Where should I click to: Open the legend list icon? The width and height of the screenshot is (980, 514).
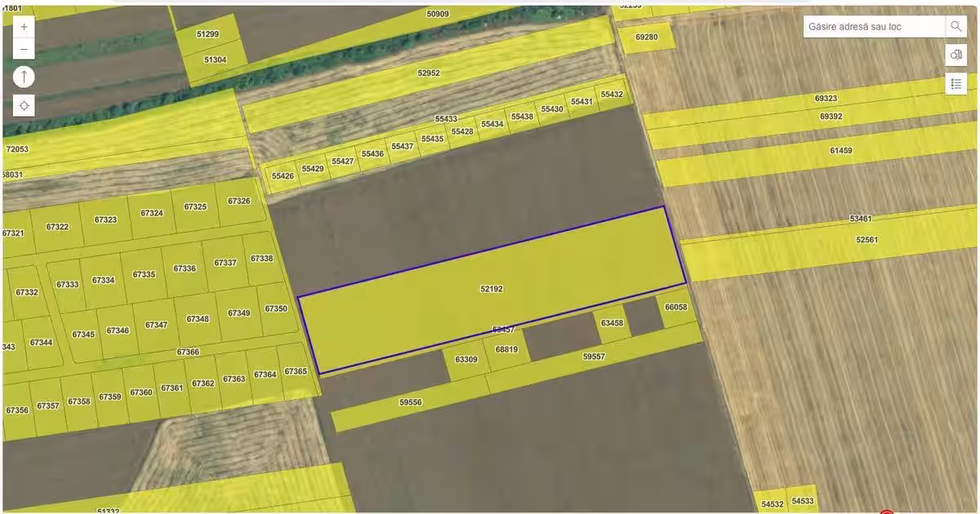click(x=956, y=83)
